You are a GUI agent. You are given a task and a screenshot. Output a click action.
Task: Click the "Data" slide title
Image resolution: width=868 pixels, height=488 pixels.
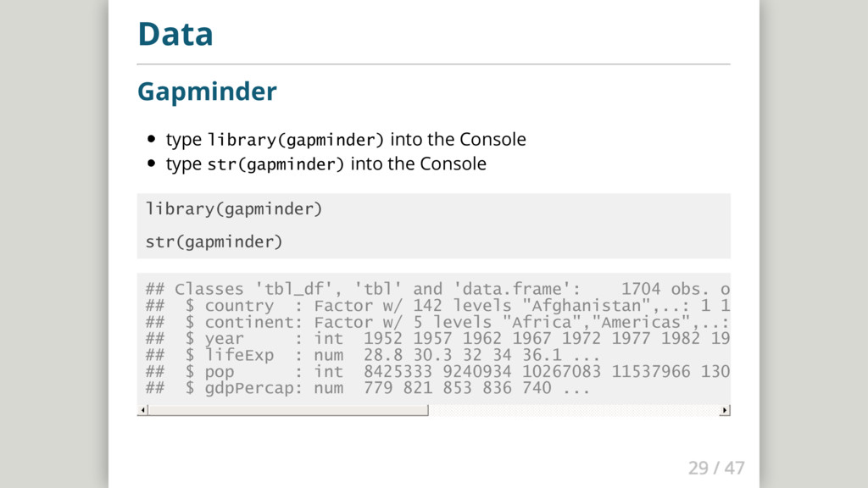coord(175,35)
